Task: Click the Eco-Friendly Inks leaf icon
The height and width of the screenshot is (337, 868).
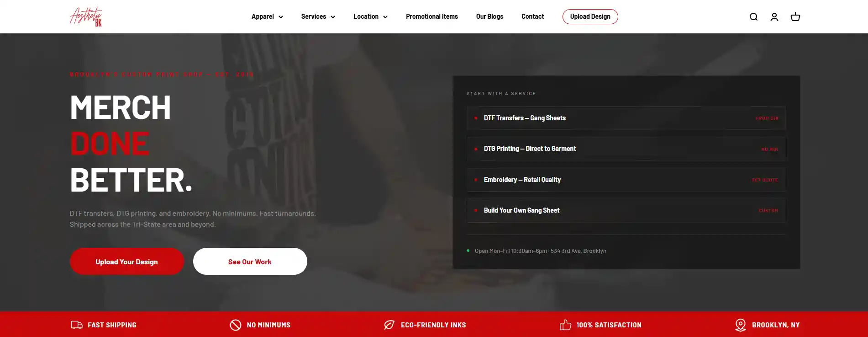Action: coord(389,325)
